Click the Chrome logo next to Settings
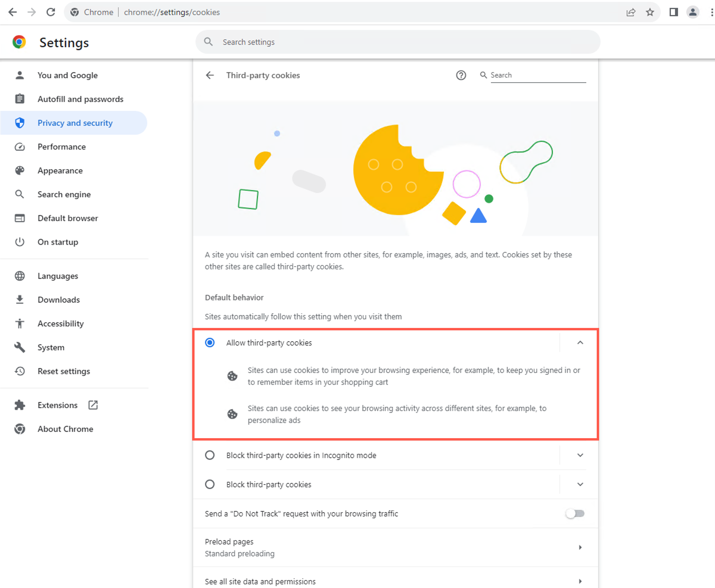 coord(20,42)
